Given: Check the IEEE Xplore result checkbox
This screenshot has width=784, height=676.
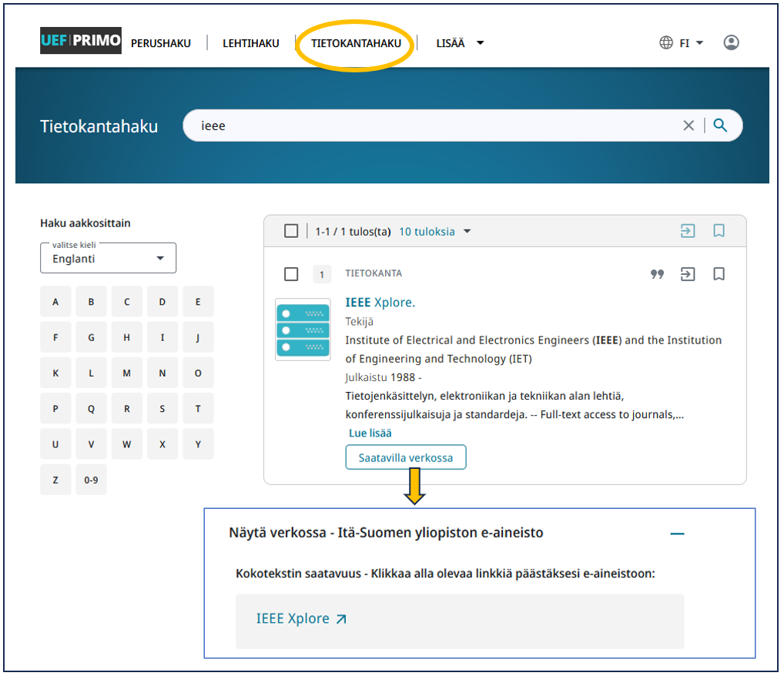Looking at the screenshot, I should point(291,274).
